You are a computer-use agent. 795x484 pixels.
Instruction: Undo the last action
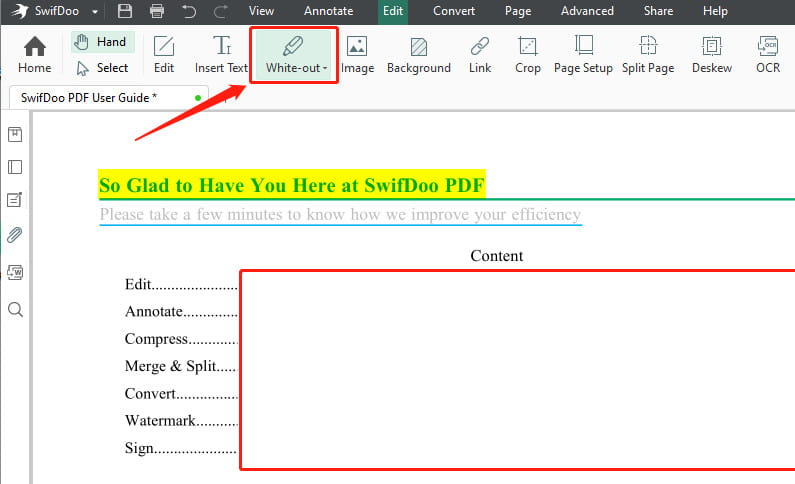click(189, 11)
